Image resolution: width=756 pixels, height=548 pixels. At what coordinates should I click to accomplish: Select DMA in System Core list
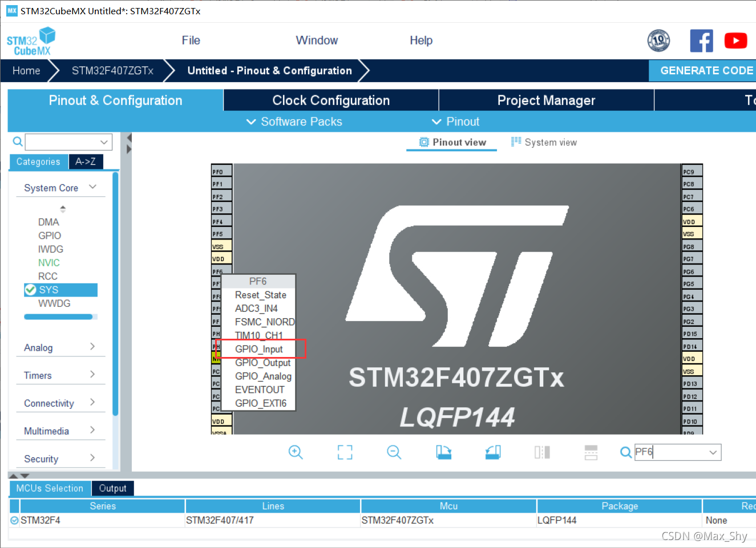coord(48,222)
